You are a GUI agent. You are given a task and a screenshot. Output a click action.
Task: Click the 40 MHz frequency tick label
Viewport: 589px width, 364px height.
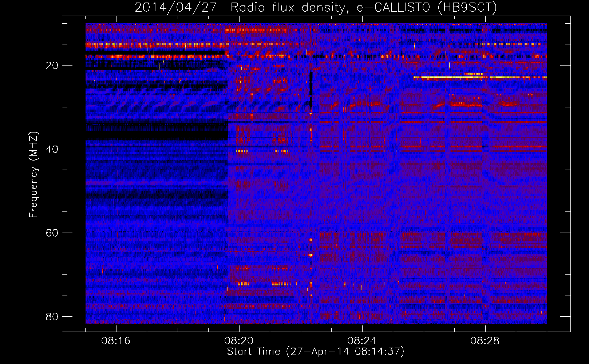(x=52, y=149)
